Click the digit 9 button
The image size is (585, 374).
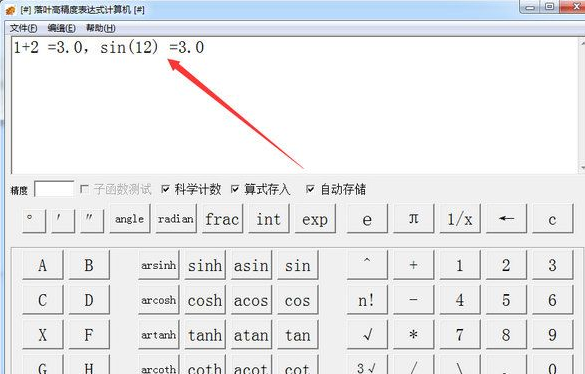point(553,335)
